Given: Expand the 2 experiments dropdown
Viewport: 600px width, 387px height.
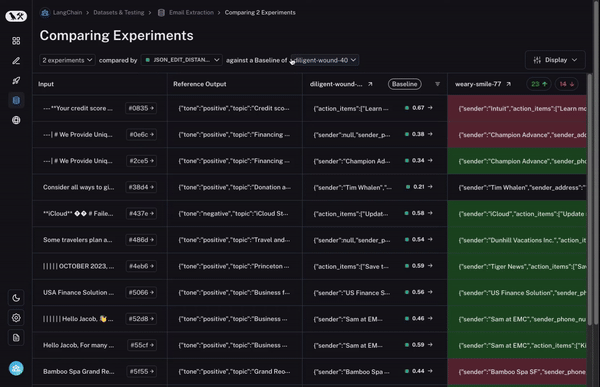Looking at the screenshot, I should [67, 60].
